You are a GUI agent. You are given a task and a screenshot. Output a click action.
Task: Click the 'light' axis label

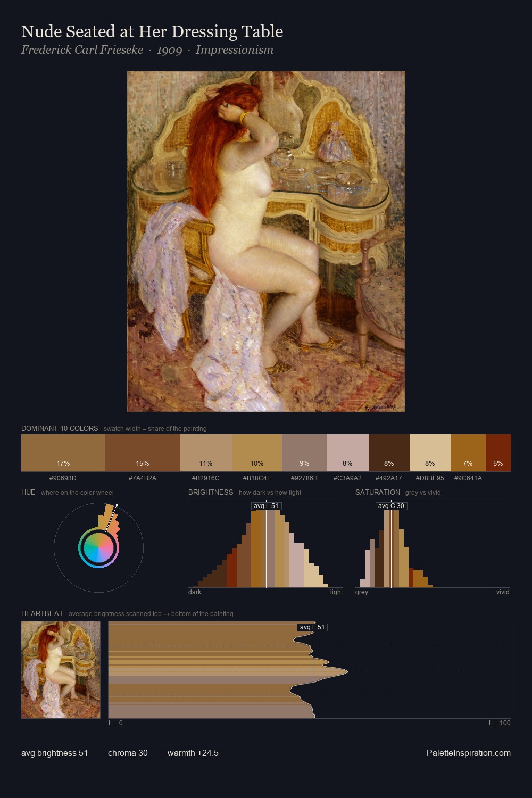click(x=336, y=592)
